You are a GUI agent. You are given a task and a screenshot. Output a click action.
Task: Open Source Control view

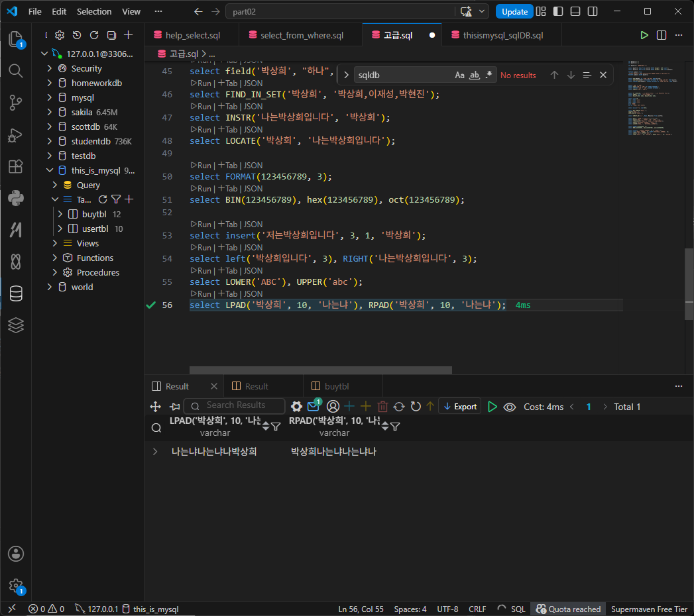(x=16, y=103)
